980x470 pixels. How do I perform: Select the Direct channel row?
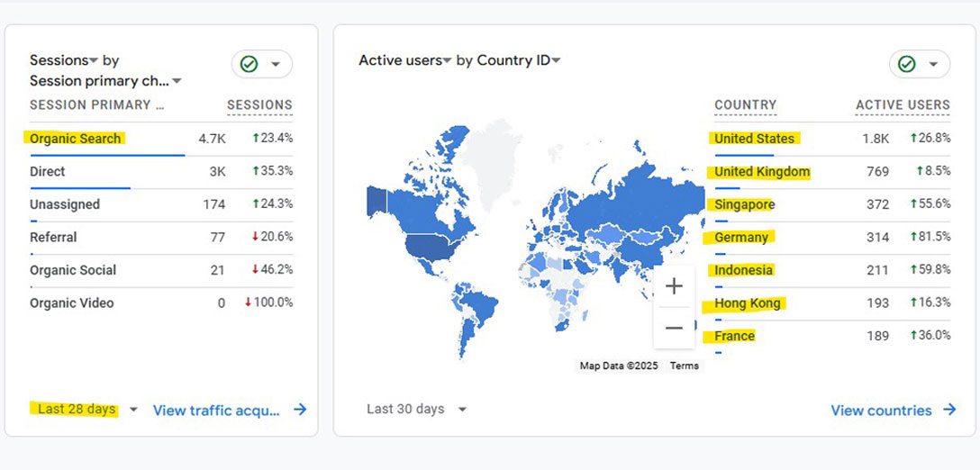coord(161,173)
